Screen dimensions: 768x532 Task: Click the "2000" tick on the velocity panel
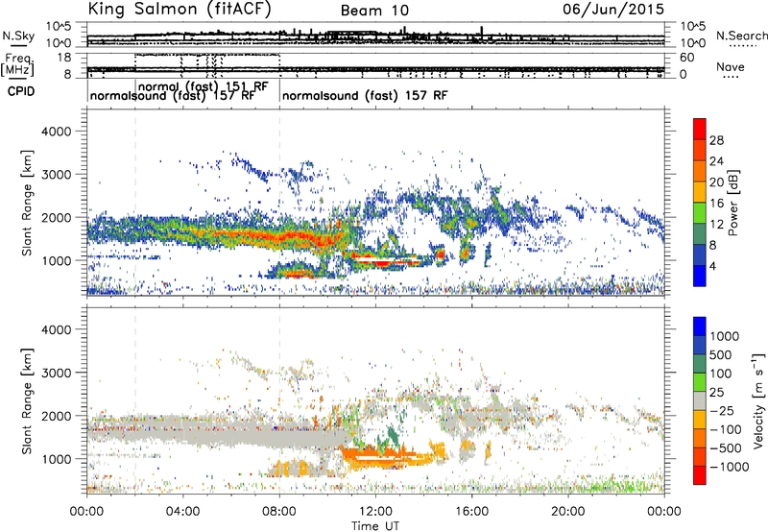(57, 416)
